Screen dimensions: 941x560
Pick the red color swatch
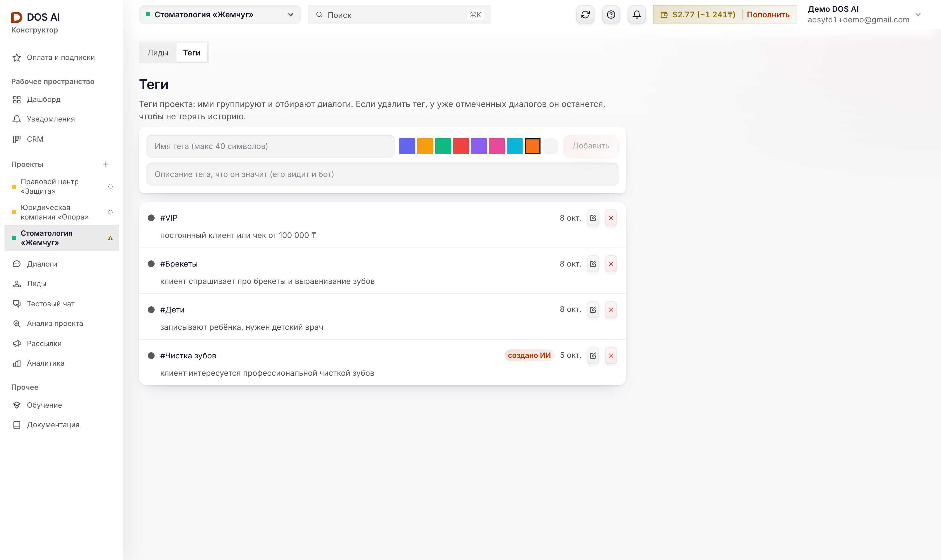pyautogui.click(x=460, y=146)
